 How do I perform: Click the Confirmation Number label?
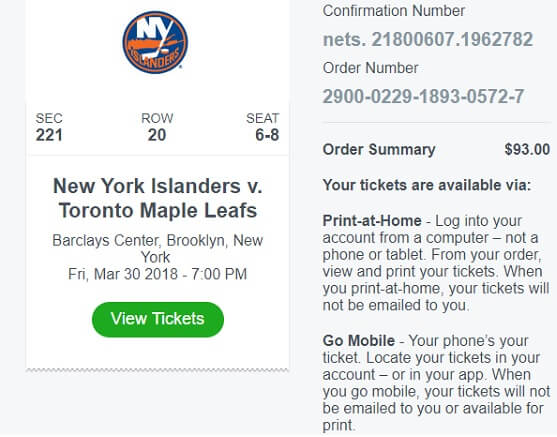click(x=394, y=11)
